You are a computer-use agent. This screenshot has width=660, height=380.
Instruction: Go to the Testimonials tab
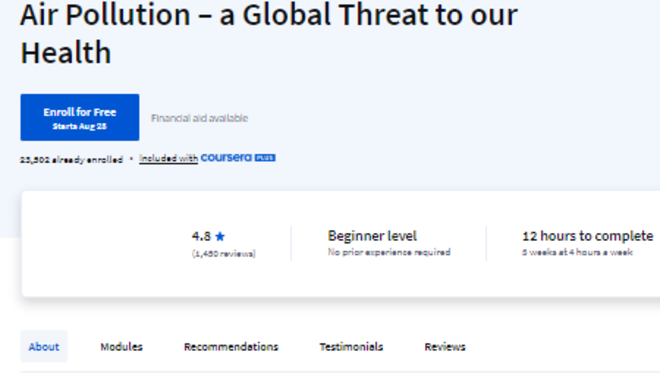[351, 346]
